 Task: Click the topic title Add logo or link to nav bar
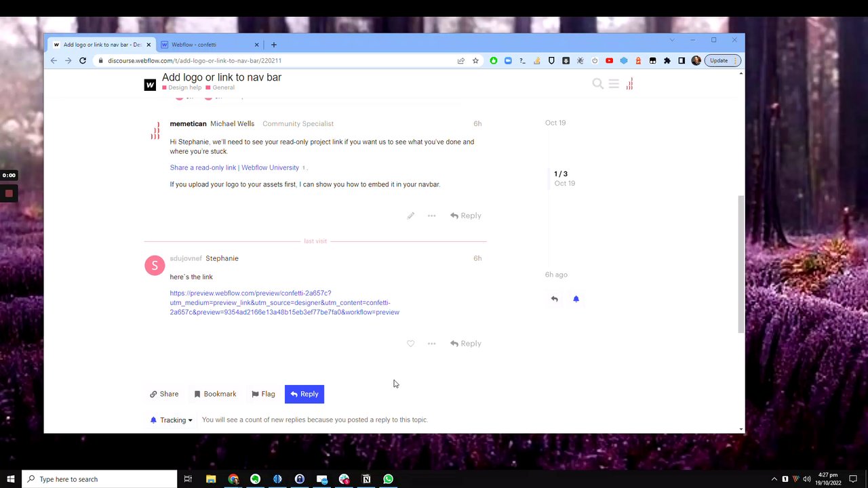point(222,77)
